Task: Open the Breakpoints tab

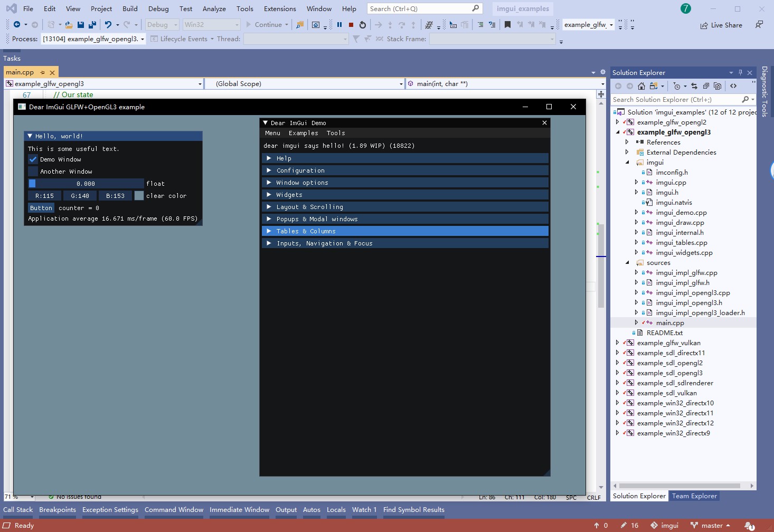Action: pos(58,510)
